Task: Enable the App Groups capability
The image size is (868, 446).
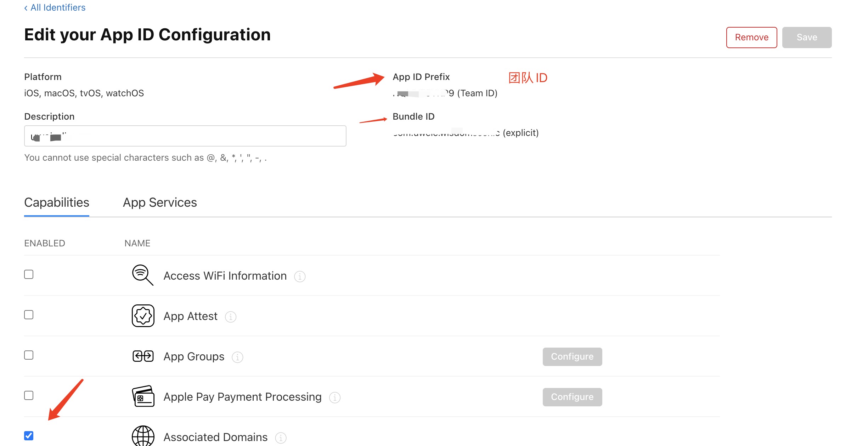Action: pyautogui.click(x=28, y=355)
